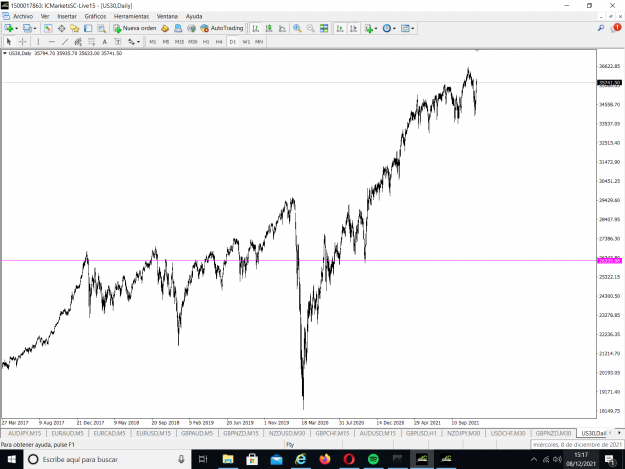Switch to the EURUSD,M15 chart tab
Screen dimensions: 625x469
tap(153, 433)
